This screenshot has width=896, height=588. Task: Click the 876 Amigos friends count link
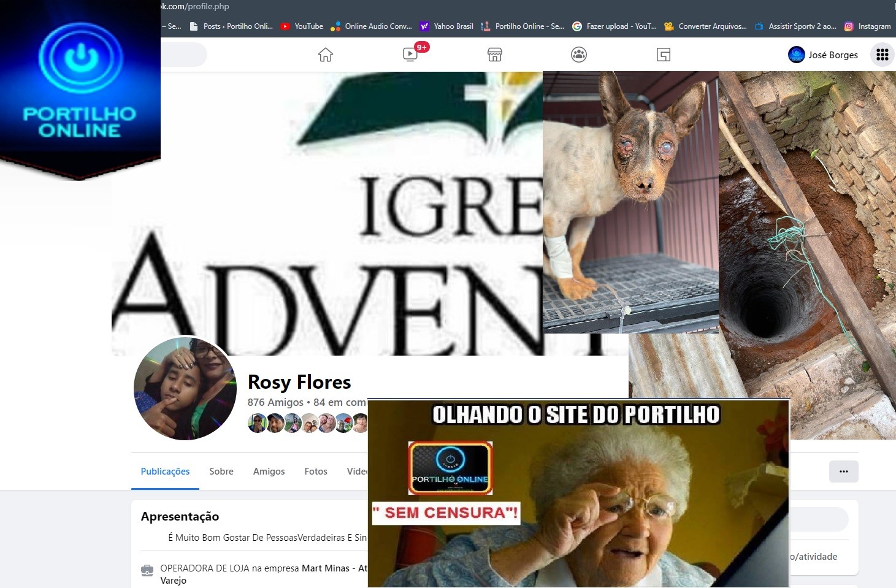(x=275, y=402)
